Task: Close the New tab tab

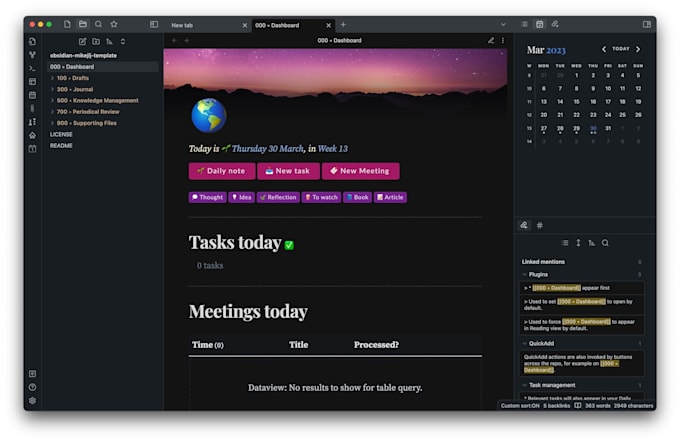Action: [245, 25]
